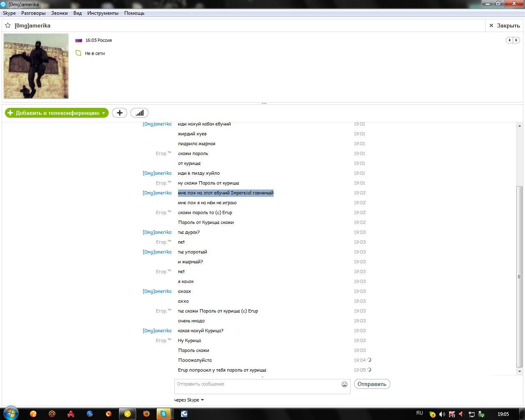Open Firefox from the taskbar

tap(146, 414)
